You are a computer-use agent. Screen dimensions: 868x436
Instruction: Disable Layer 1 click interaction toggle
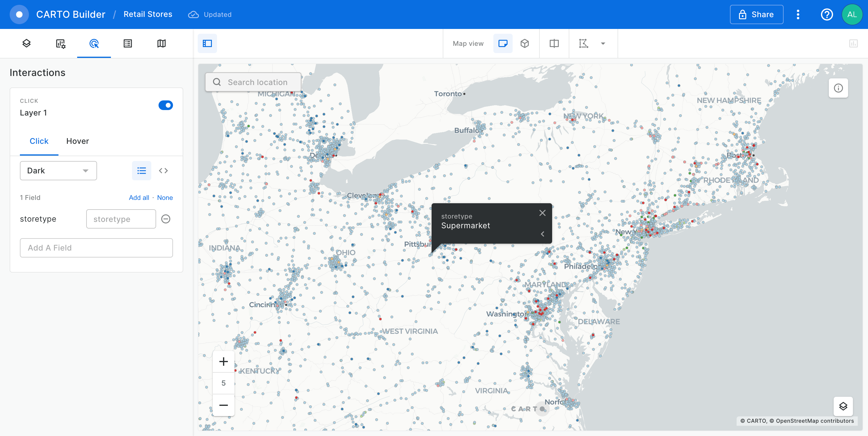coord(165,106)
